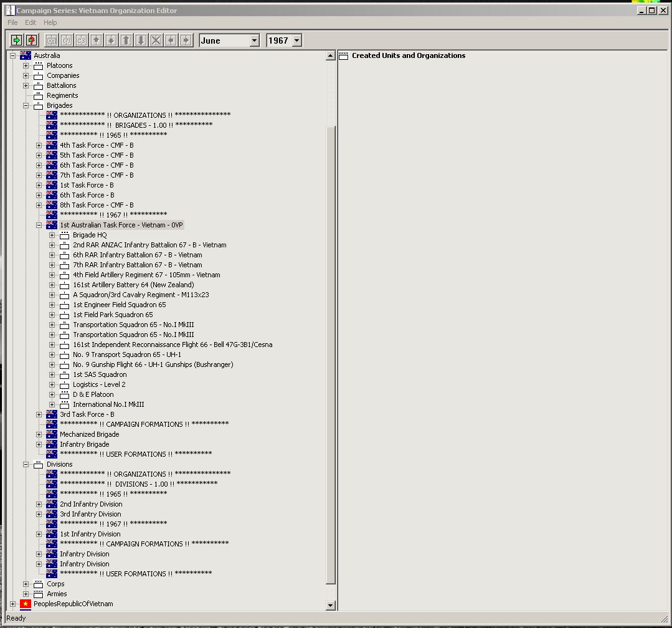This screenshot has width=672, height=628.
Task: Click the small down arrow toolbar button
Action: coord(111,40)
